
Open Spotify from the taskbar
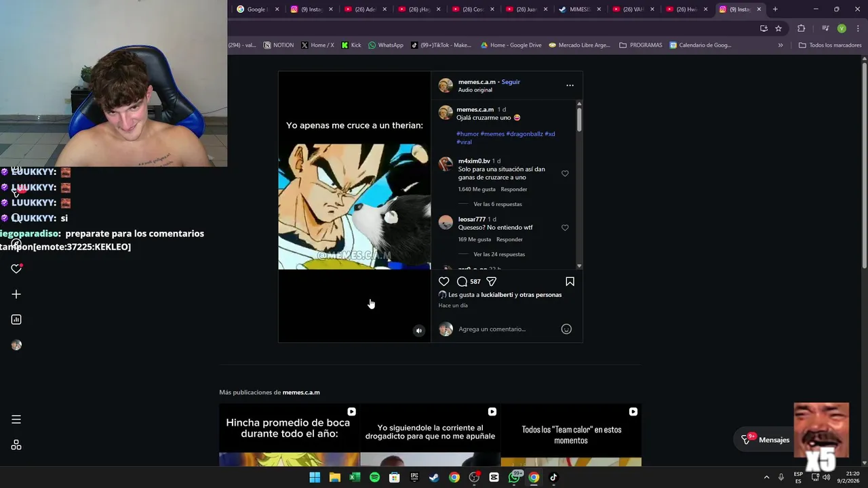(x=374, y=477)
